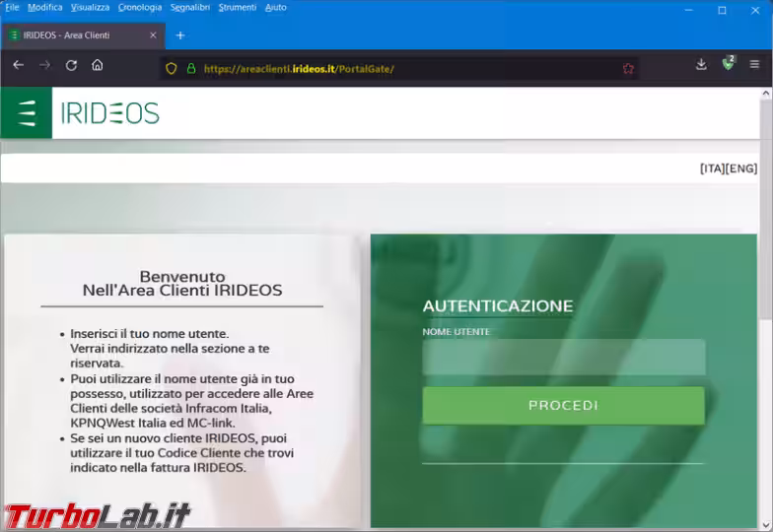Click the red bookmark icon in address bar
The height and width of the screenshot is (532, 773).
(x=628, y=69)
